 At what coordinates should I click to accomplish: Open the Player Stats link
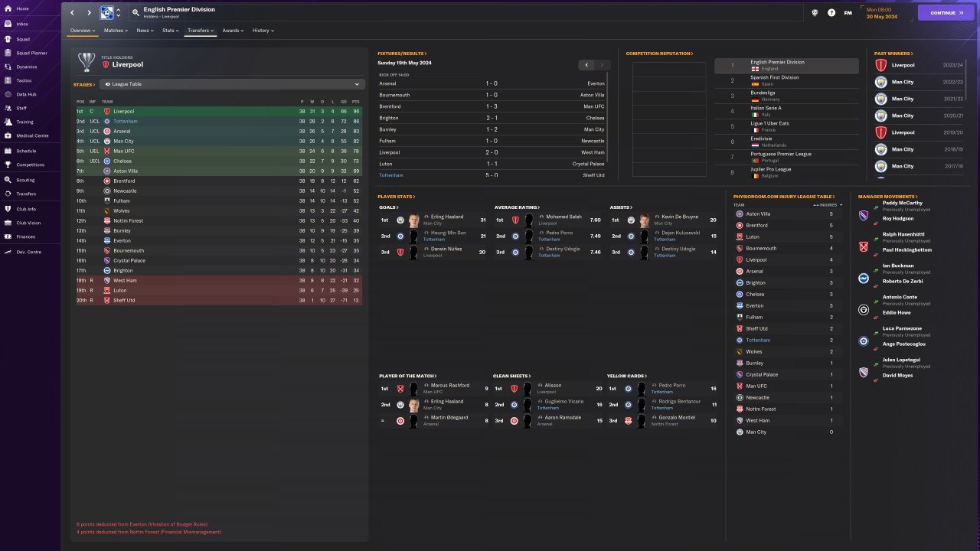[396, 197]
